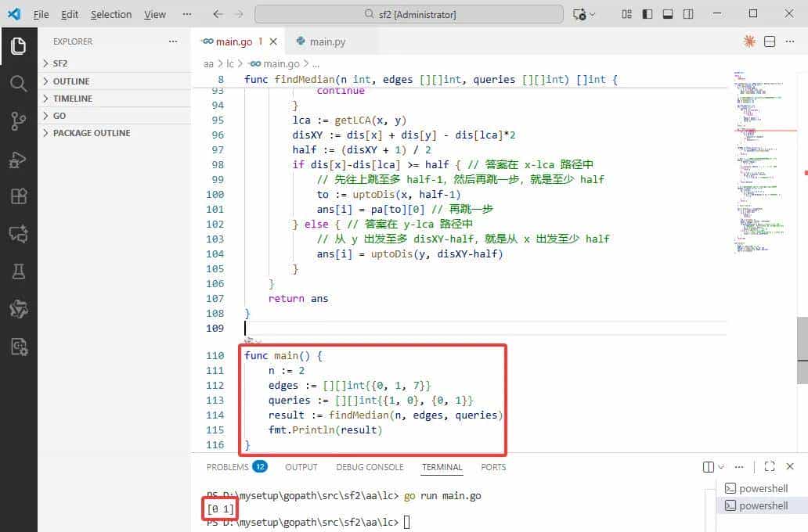Switch to the main.py editor tab
This screenshot has width=808, height=532.
(x=326, y=41)
